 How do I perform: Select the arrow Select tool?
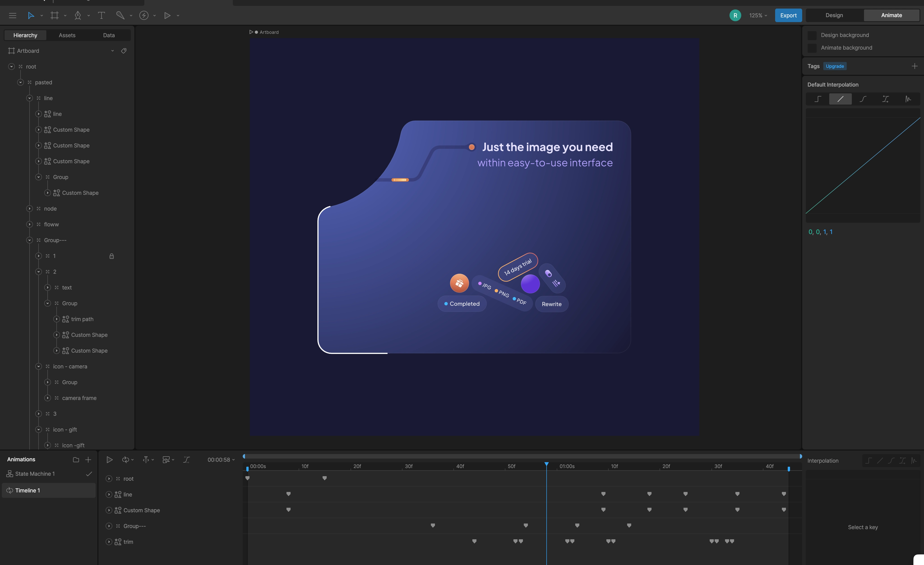point(31,15)
